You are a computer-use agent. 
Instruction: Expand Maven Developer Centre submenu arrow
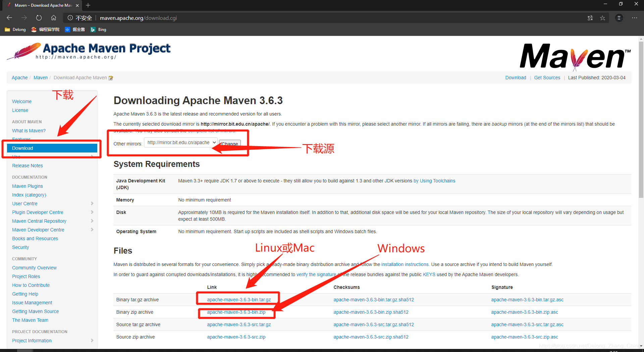click(92, 230)
